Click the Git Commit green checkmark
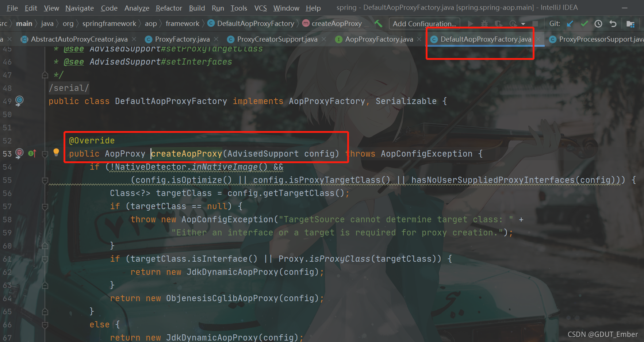The image size is (644, 342). [x=584, y=24]
